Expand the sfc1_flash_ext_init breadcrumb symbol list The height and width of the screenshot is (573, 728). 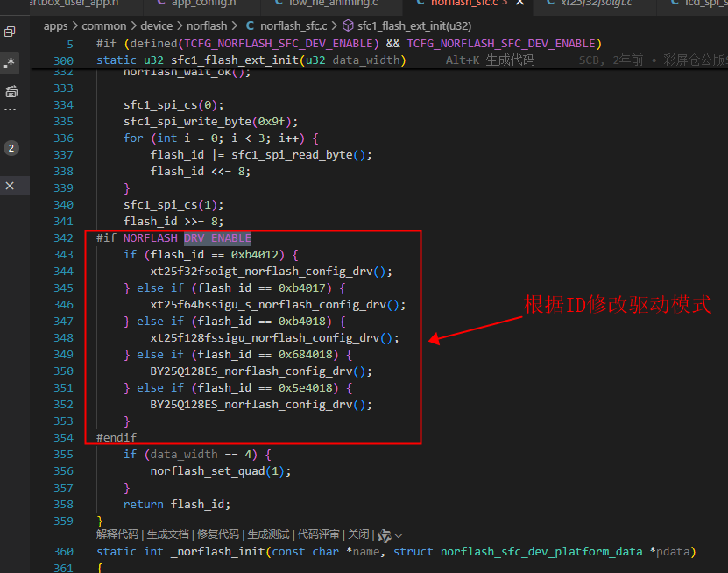coord(414,26)
